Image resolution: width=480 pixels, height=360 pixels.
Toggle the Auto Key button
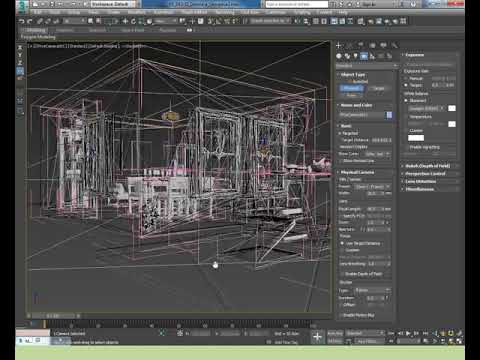pyautogui.click(x=335, y=333)
